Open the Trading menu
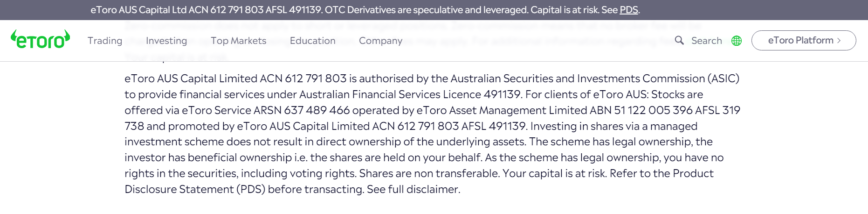This screenshot has width=868, height=214. [105, 41]
